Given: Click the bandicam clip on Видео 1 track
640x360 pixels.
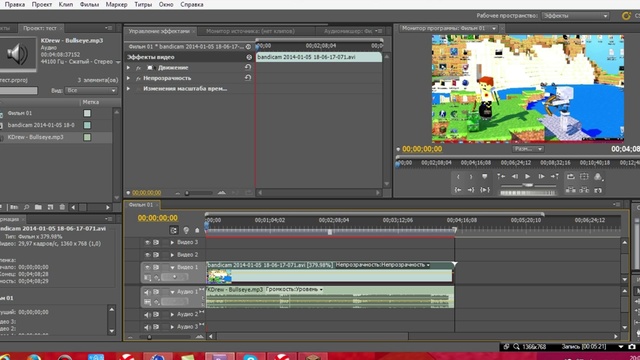Looking at the screenshot, I should click(x=330, y=272).
